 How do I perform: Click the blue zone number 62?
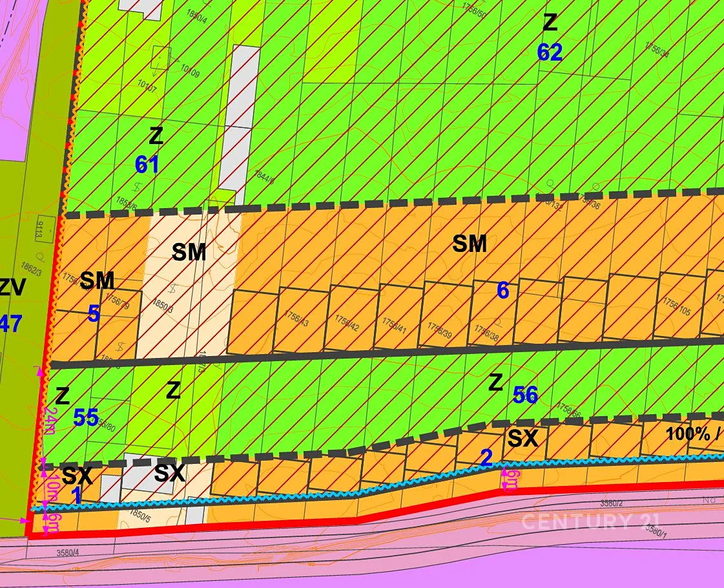pyautogui.click(x=550, y=52)
